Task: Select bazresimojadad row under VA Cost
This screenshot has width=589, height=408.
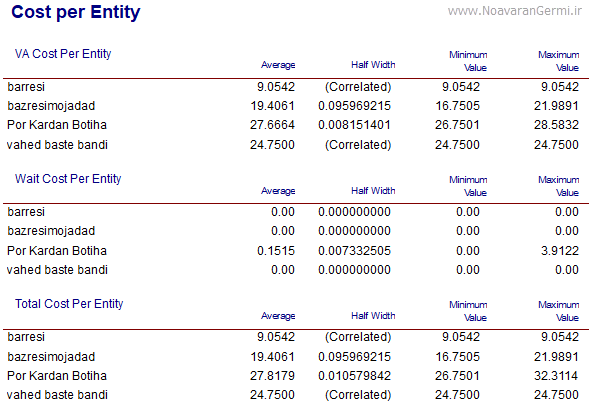Action: coord(293,106)
